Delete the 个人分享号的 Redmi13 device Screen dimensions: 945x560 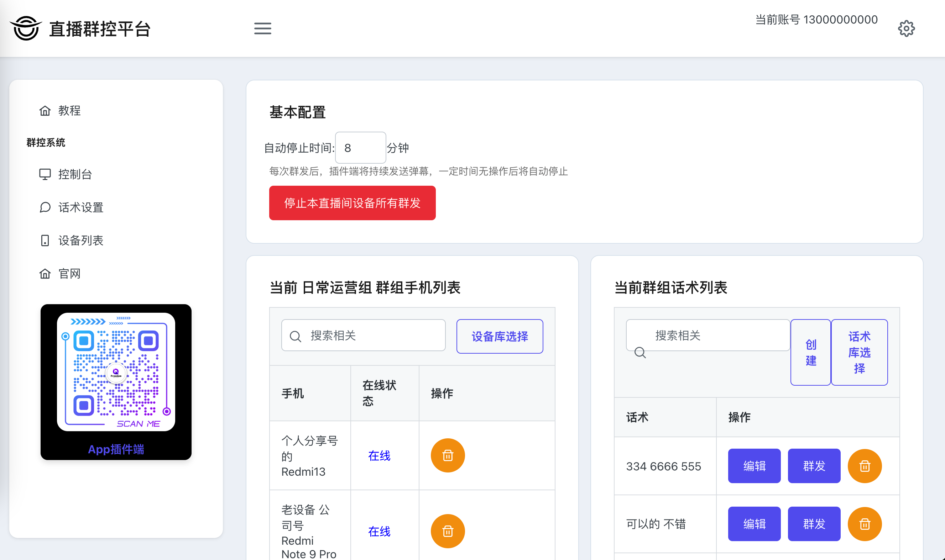[x=448, y=455]
